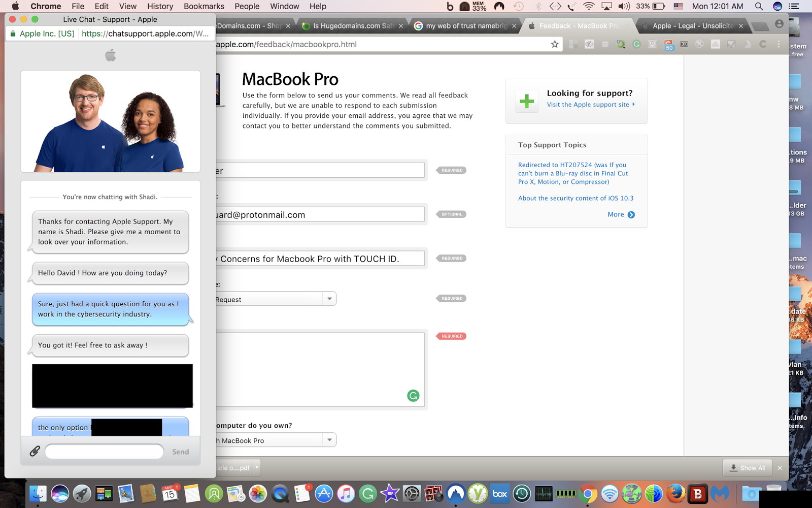Close the my web of trust tab
The image size is (812, 508).
point(514,26)
